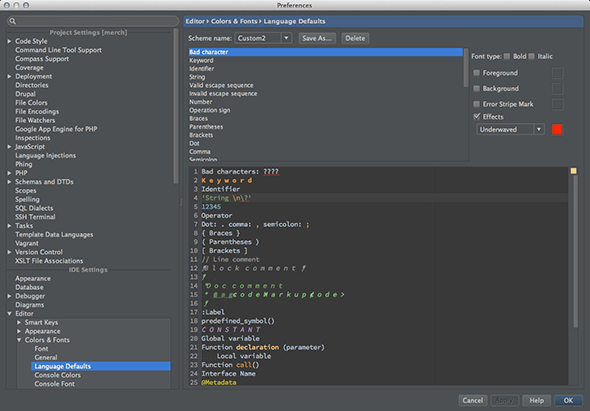Viewport: 590px width, 411px height.
Task: Expand the Deployment tree node
Action: pyautogui.click(x=9, y=76)
